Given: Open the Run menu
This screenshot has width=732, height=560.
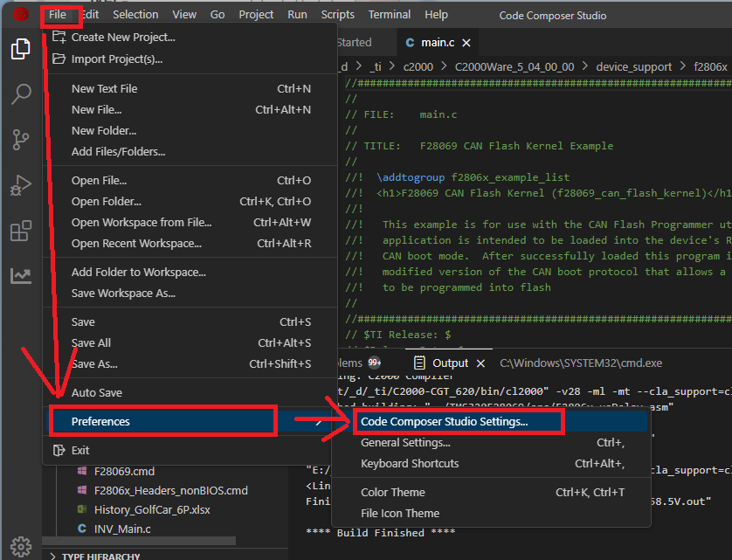Looking at the screenshot, I should (x=297, y=15).
